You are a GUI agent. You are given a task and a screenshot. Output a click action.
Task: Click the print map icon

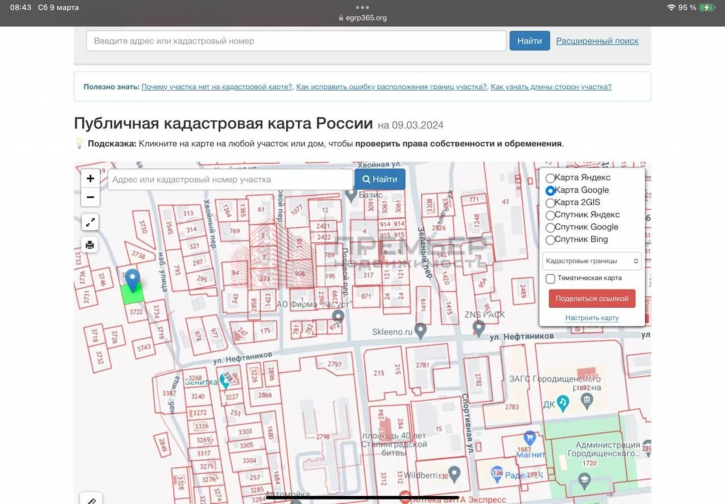[90, 245]
